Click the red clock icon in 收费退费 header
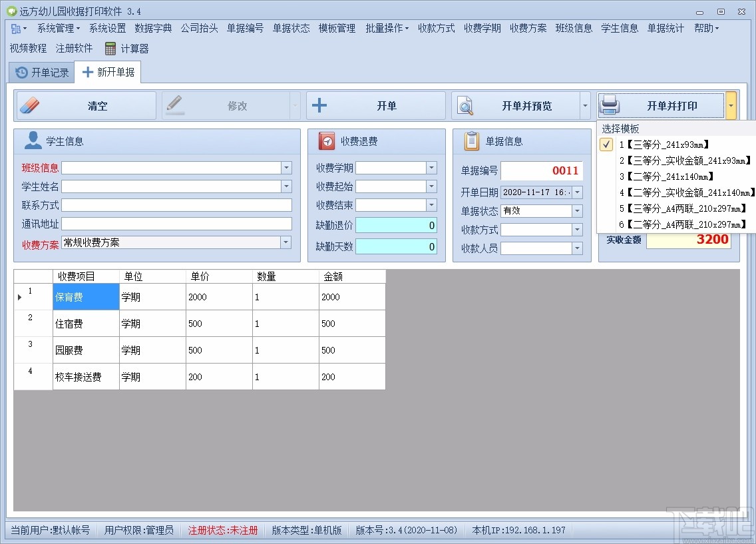The width and height of the screenshot is (756, 544). (327, 141)
